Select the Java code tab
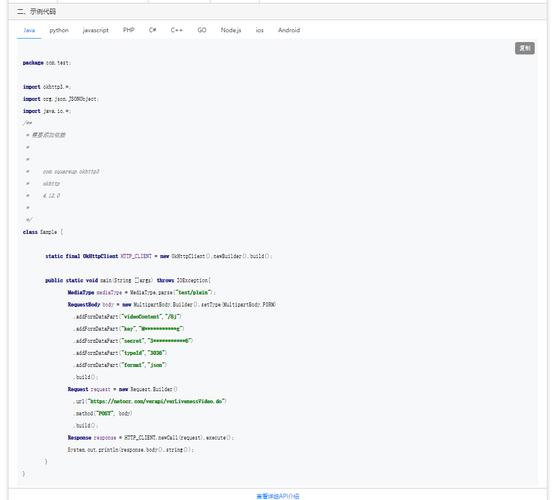The image size is (556, 500). pos(29,30)
